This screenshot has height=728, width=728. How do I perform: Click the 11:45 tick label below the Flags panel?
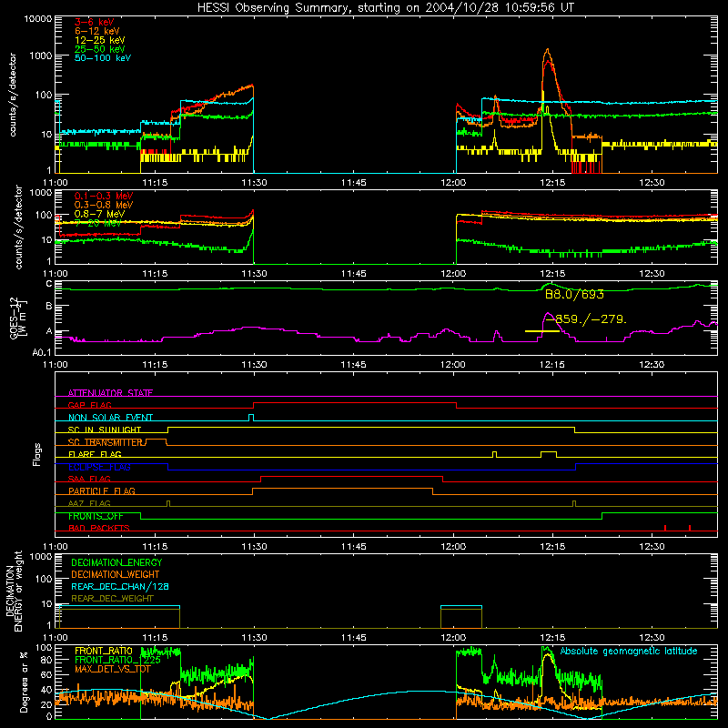tap(353, 547)
